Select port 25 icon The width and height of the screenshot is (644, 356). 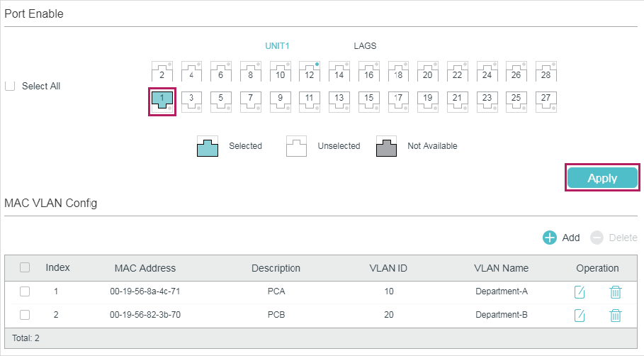(516, 101)
